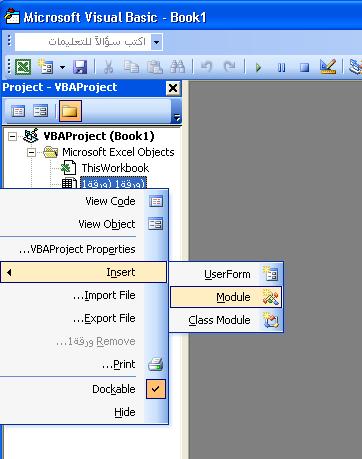
Task: Click the Save floppy disk icon
Action: pyautogui.click(x=80, y=67)
